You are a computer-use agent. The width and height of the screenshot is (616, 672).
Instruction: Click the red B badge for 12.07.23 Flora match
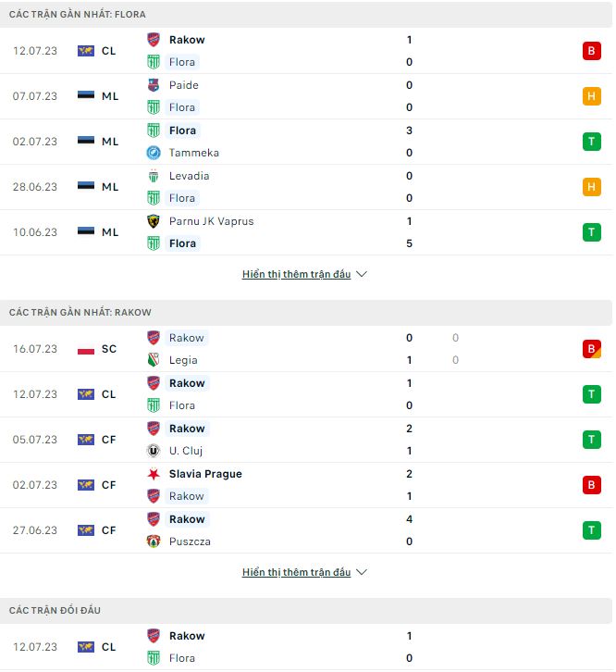click(x=591, y=51)
